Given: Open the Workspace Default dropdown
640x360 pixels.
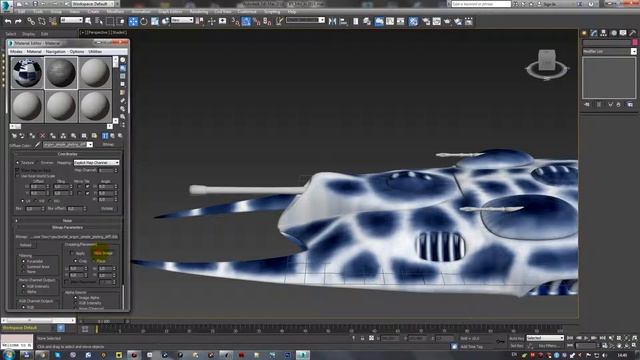Looking at the screenshot, I should click(x=95, y=4).
